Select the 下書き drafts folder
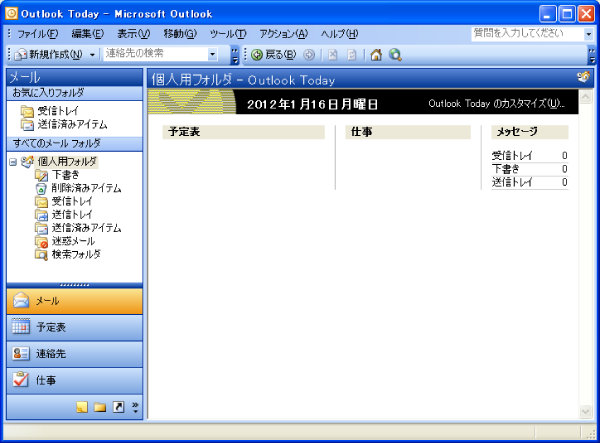The image size is (600, 443). click(66, 175)
